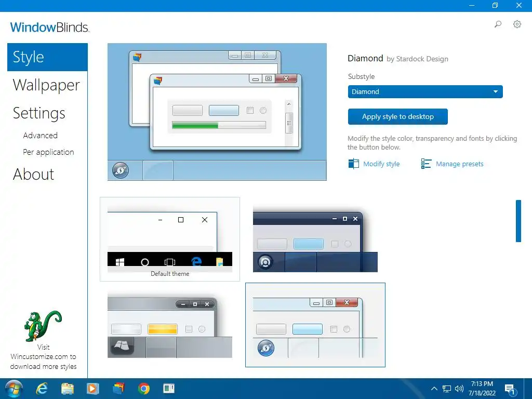Click the Wincustomize green lizard mascot
532x399 pixels.
coord(43,326)
